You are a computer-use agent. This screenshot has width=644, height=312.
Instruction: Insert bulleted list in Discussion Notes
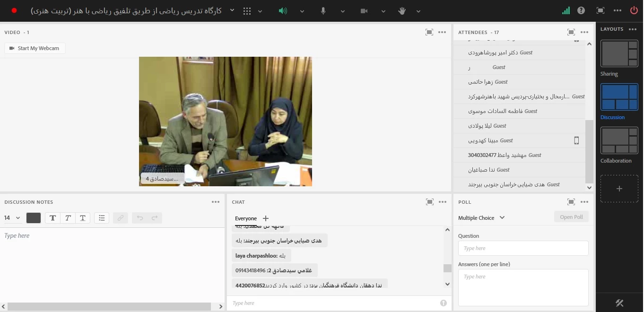tap(102, 218)
